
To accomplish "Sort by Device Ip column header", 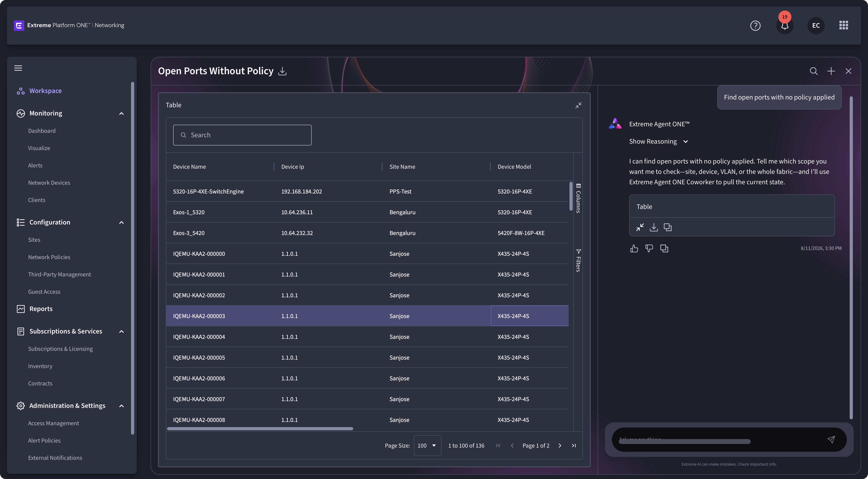I will pos(292,167).
